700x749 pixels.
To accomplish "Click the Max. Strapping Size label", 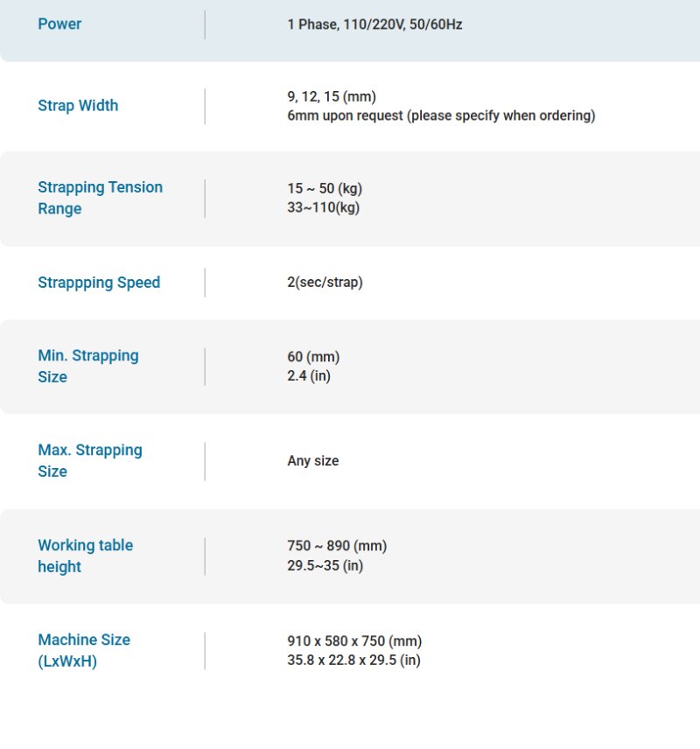I will (x=89, y=460).
